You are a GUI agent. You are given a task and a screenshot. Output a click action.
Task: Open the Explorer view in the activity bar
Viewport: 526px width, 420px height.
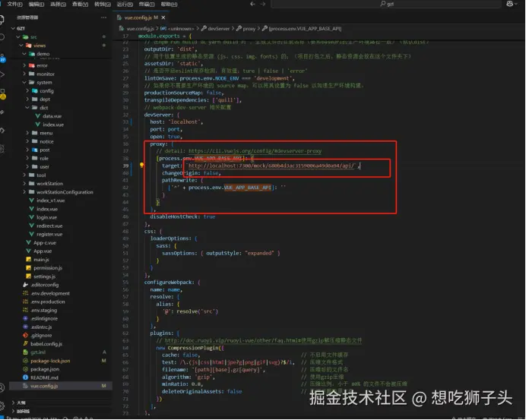2,19
